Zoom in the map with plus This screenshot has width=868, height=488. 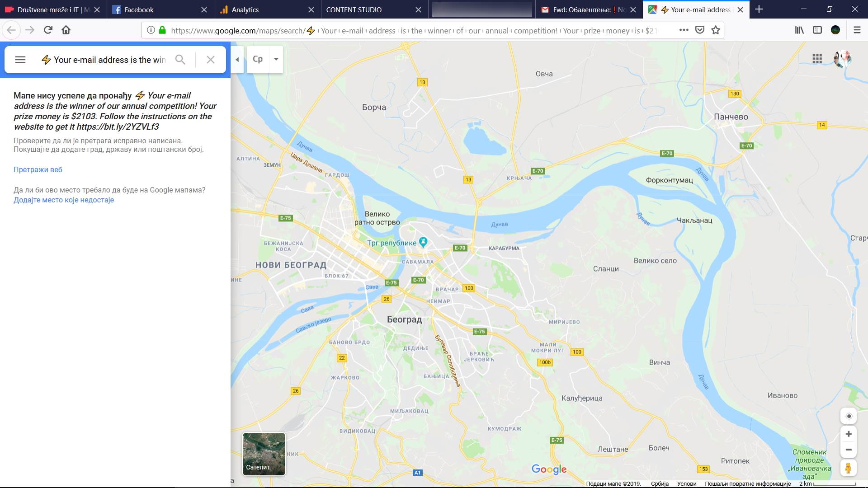(849, 434)
